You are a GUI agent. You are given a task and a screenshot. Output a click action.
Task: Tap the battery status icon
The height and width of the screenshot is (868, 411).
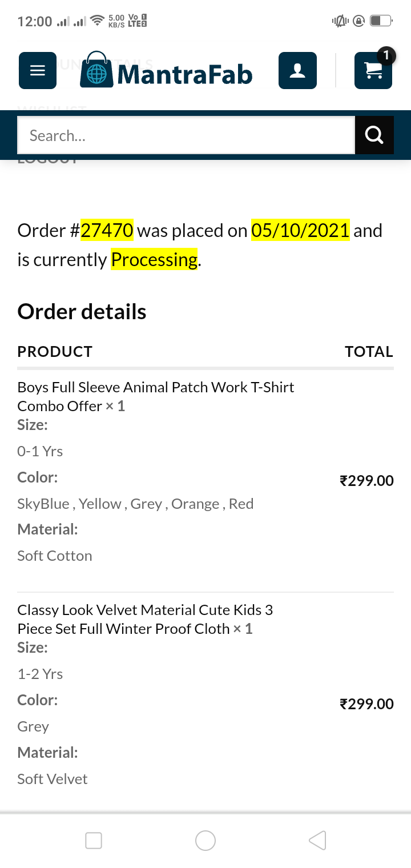tap(380, 22)
